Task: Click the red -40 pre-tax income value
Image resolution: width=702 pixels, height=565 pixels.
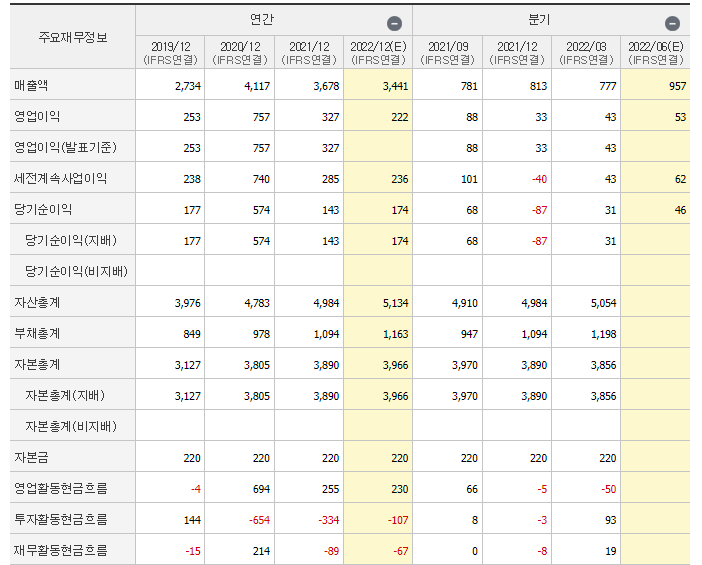Action: 539,179
